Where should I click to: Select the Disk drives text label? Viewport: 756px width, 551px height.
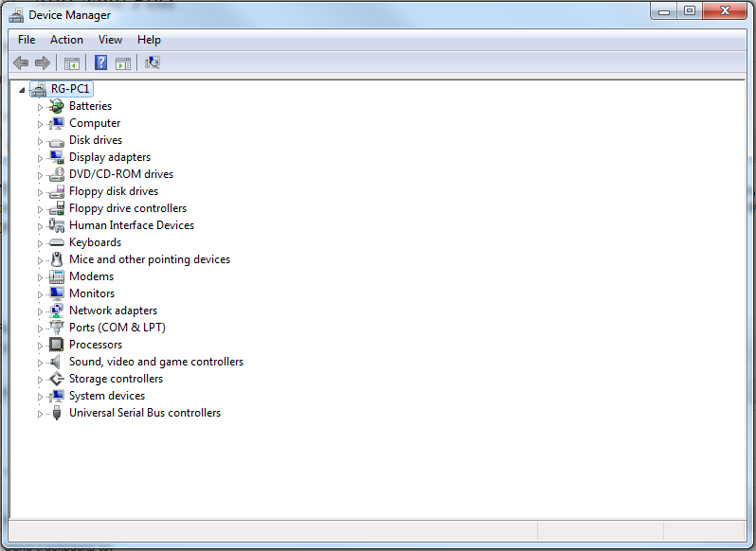tap(96, 140)
